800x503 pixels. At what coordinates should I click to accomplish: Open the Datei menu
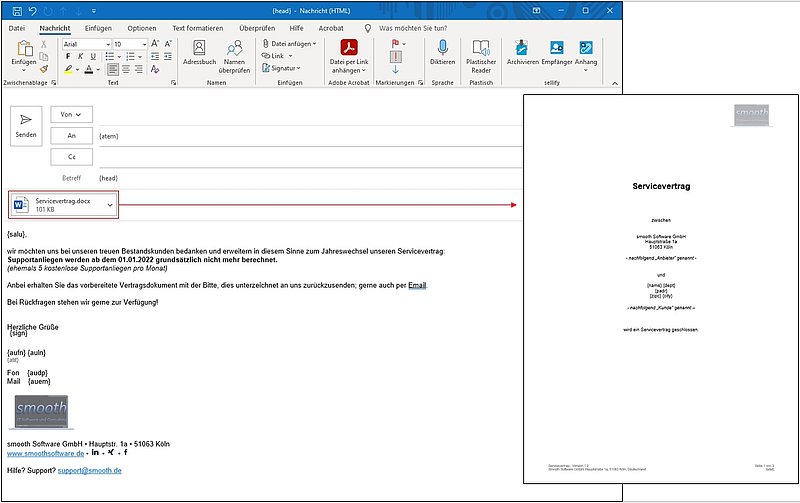pos(16,28)
